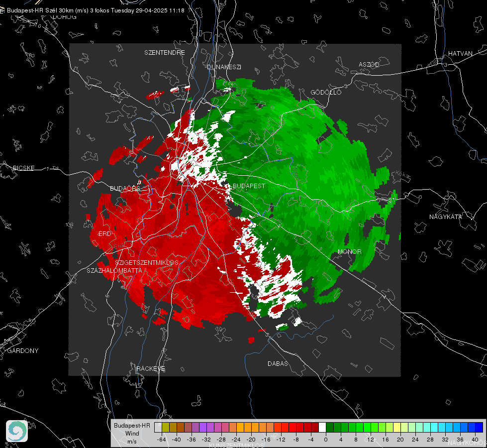This screenshot has width=487, height=448.
Task: Click the radar title with date and time
Action: (96, 10)
